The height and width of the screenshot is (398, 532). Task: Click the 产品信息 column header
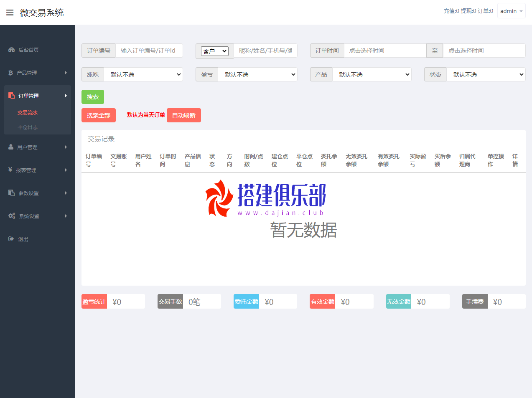click(x=193, y=160)
